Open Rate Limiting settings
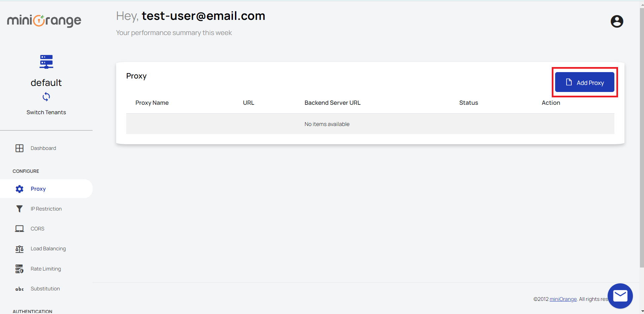Image resolution: width=644 pixels, height=314 pixels. tap(46, 269)
